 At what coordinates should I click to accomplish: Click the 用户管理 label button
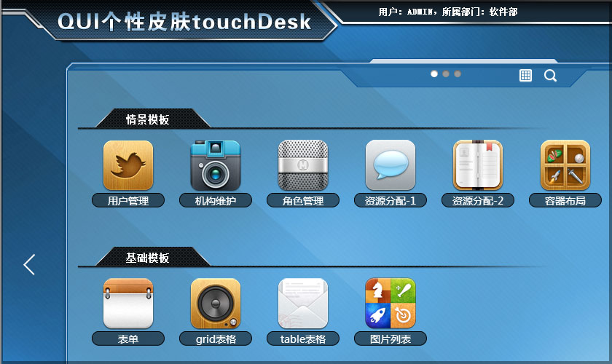click(x=128, y=200)
